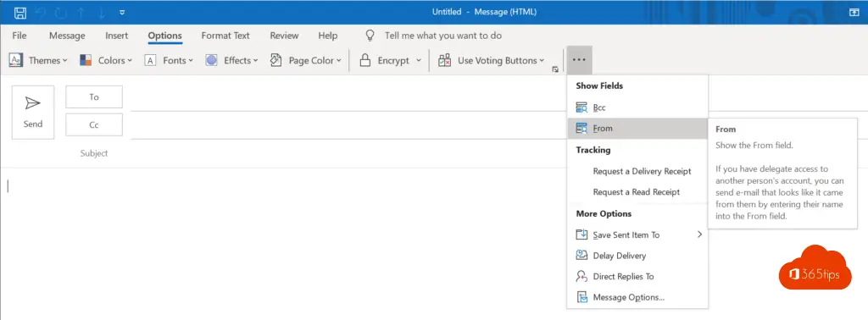Click the Cc recipients button
The height and width of the screenshot is (320, 868).
pos(94,125)
